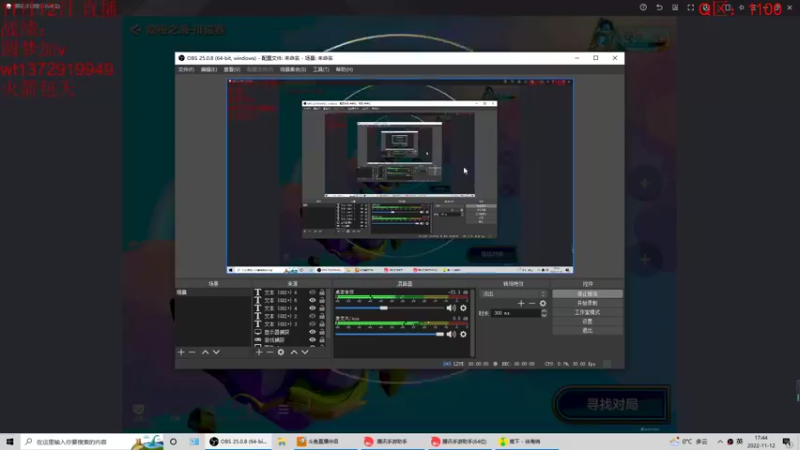Remove the scene transition with minus icon
Image resolution: width=800 pixels, height=450 pixels.
pyautogui.click(x=532, y=303)
